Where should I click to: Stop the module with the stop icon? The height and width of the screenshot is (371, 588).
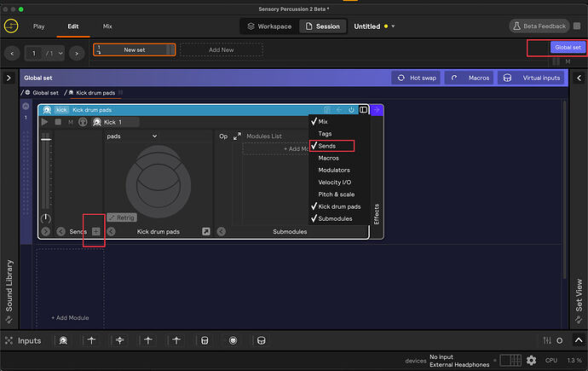tap(58, 122)
